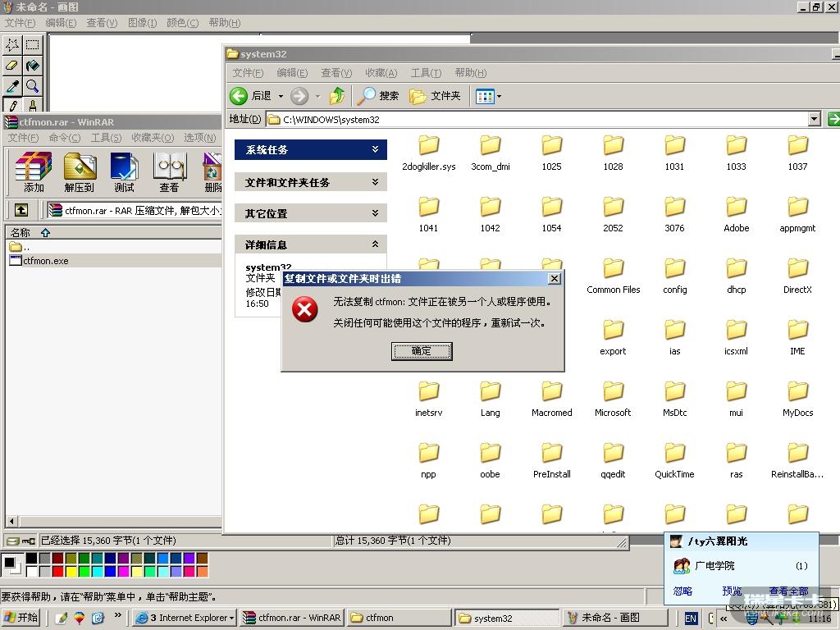Select the Macromed folder
The width and height of the screenshot is (840, 630).
pos(551,400)
